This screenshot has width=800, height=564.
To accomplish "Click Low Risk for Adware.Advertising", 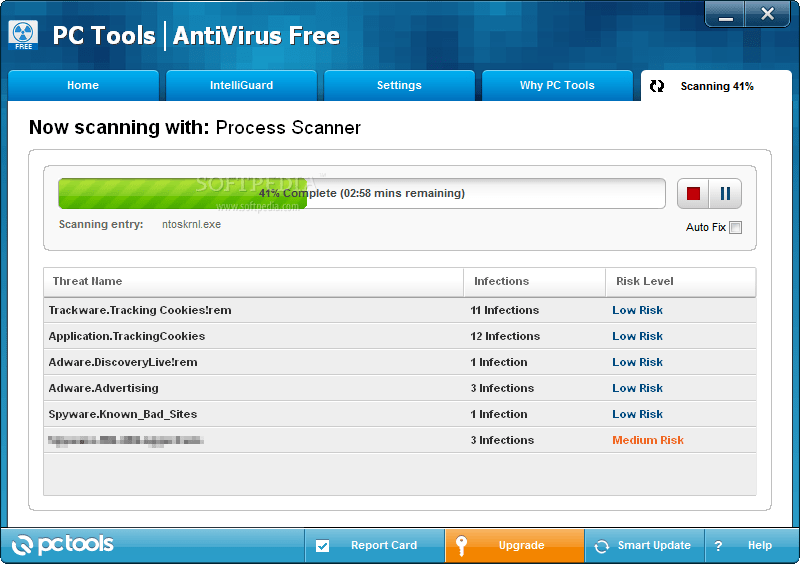I will [637, 388].
